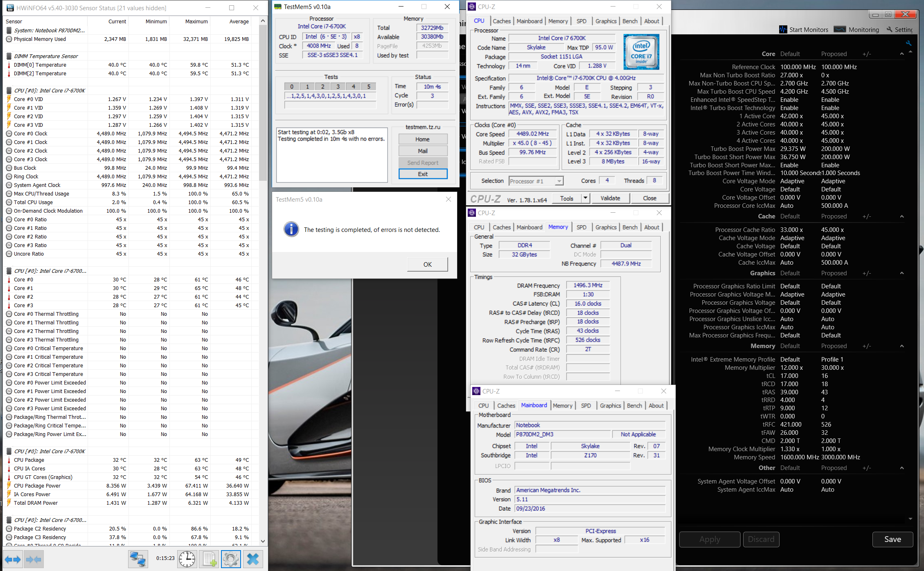Click the Discard button in XTU
The image size is (924, 571).
761,539
